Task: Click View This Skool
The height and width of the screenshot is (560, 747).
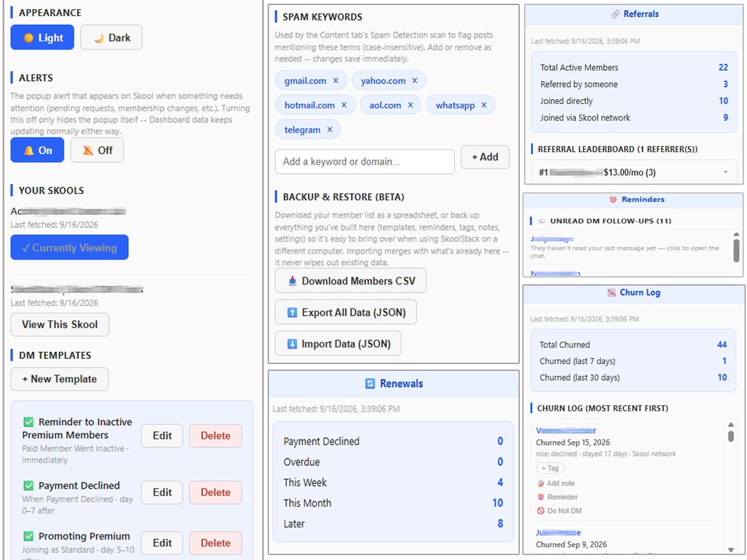Action: click(x=60, y=325)
